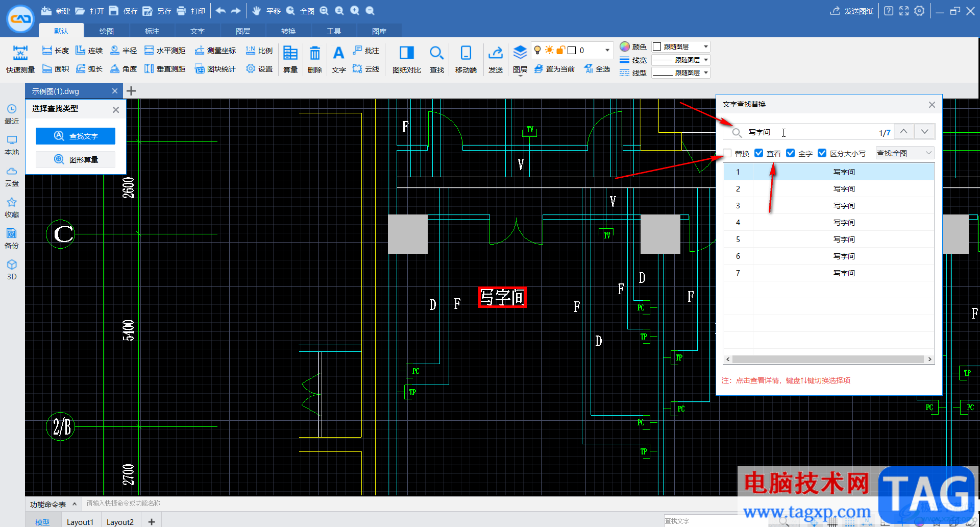This screenshot has width=980, height=527.
Task: Click the 打印 print button
Action: pos(191,11)
